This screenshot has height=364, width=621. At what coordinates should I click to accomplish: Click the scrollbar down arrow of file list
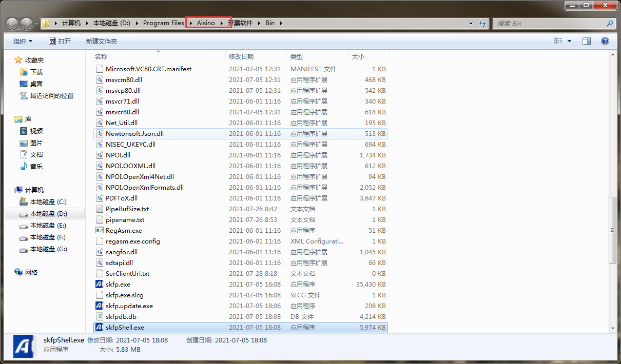pyautogui.click(x=612, y=328)
